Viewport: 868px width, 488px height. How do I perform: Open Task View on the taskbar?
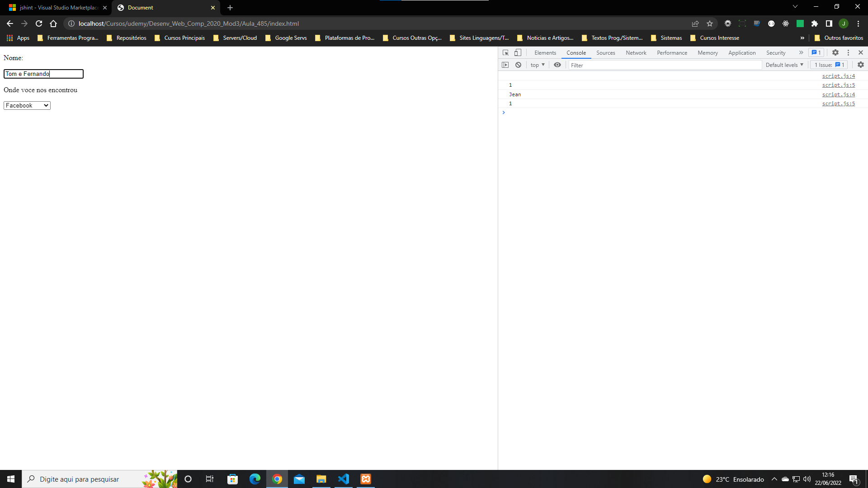pyautogui.click(x=210, y=479)
